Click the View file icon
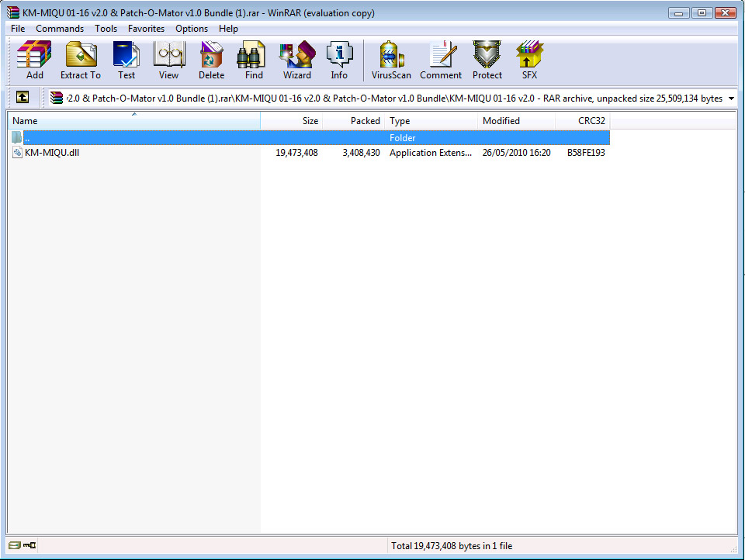Screen dimensions: 745x560 click(x=168, y=60)
